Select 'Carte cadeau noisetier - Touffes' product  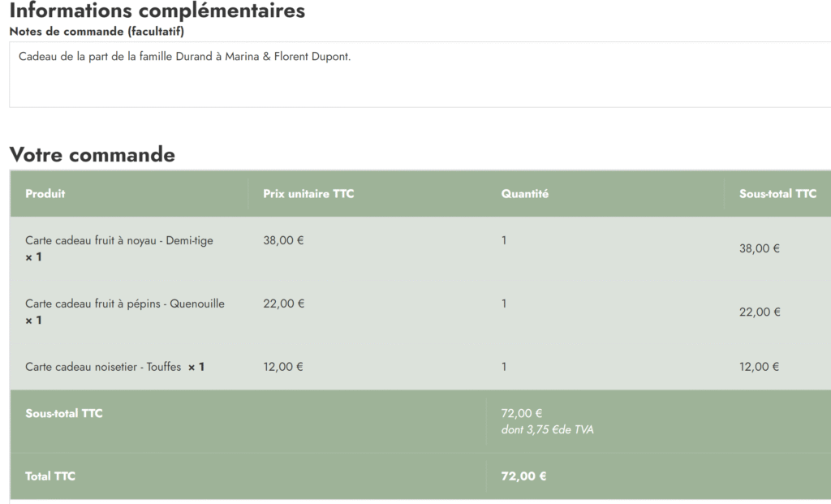103,367
